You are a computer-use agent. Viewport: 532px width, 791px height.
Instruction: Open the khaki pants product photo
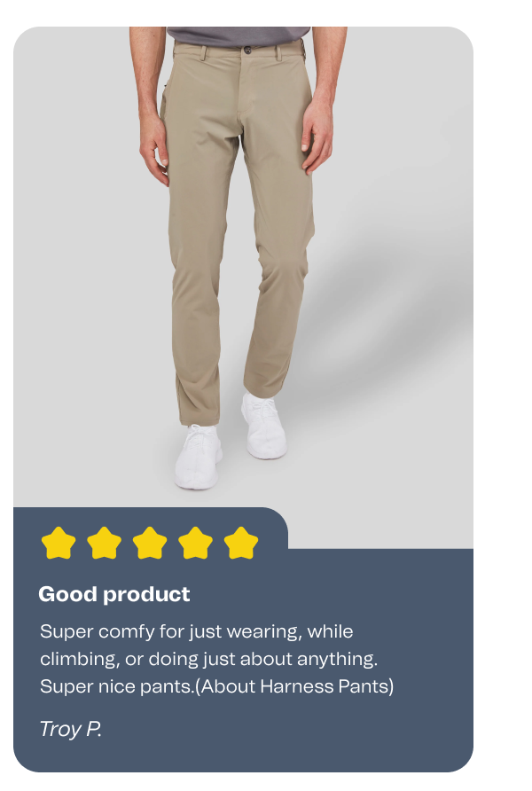pos(243,268)
